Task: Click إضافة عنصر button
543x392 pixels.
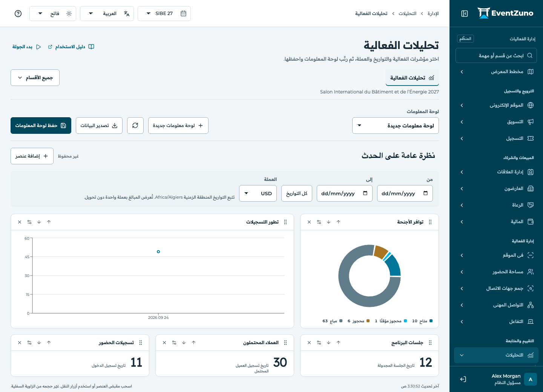Action: (32, 156)
